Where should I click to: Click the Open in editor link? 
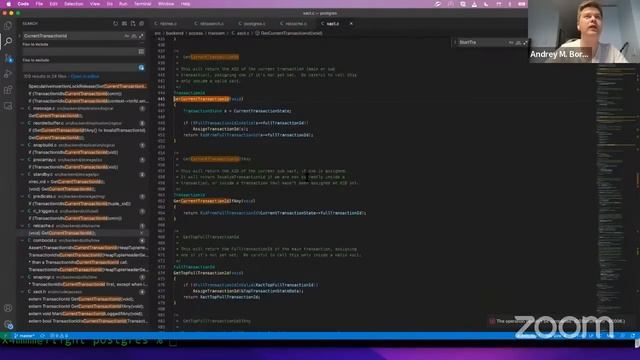click(85, 76)
